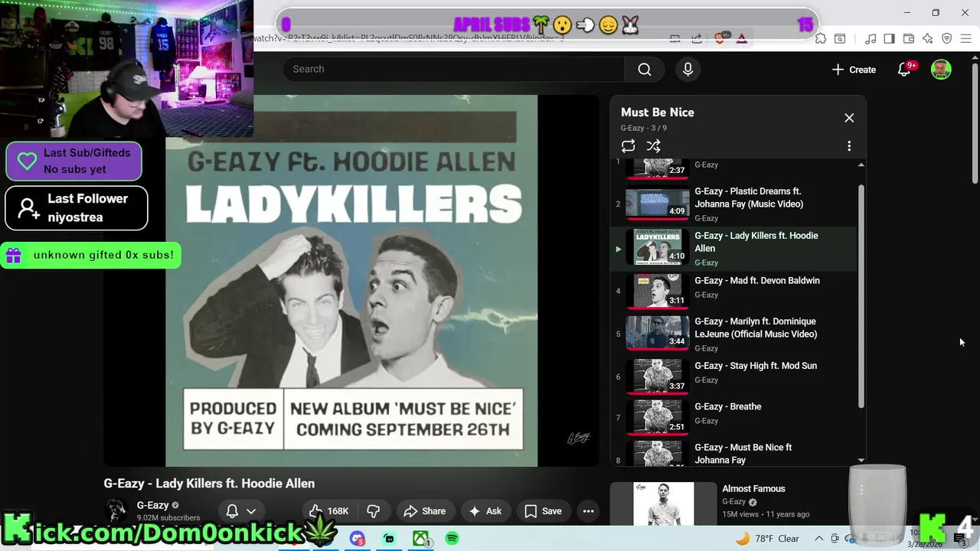Viewport: 980px width, 551px height.
Task: Open the G-Eazy channel name link
Action: [152, 505]
